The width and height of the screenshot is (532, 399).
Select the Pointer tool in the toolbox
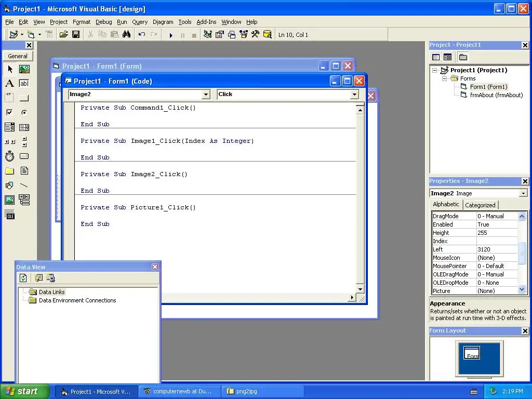10,69
